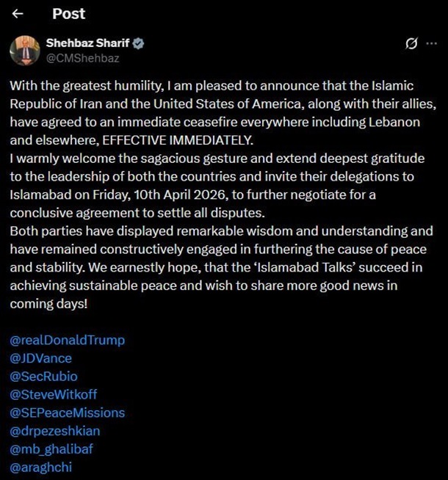448x480 pixels.
Task: Open the @CMShehbaz handle link
Action: tap(83, 58)
